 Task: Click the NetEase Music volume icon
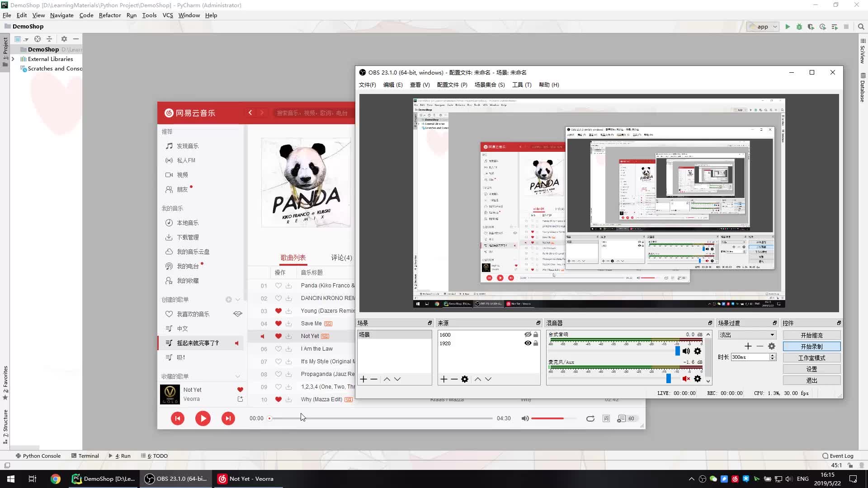click(525, 418)
